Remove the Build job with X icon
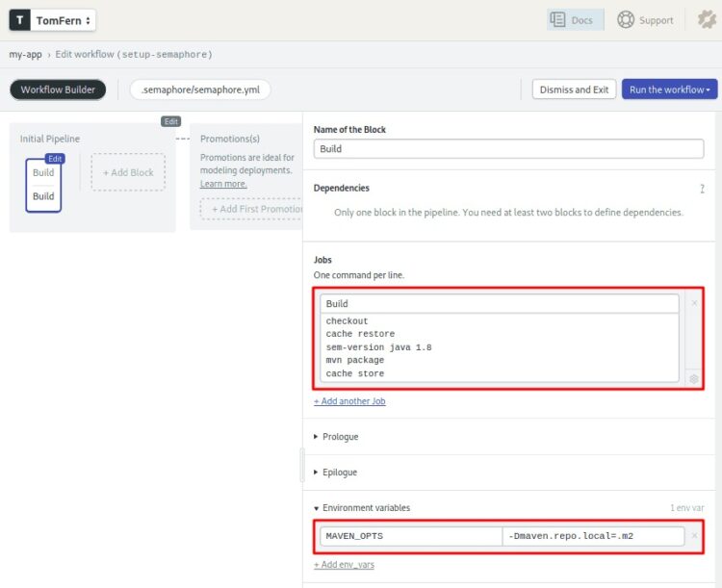Screen dimensions: 722x588 click(694, 303)
